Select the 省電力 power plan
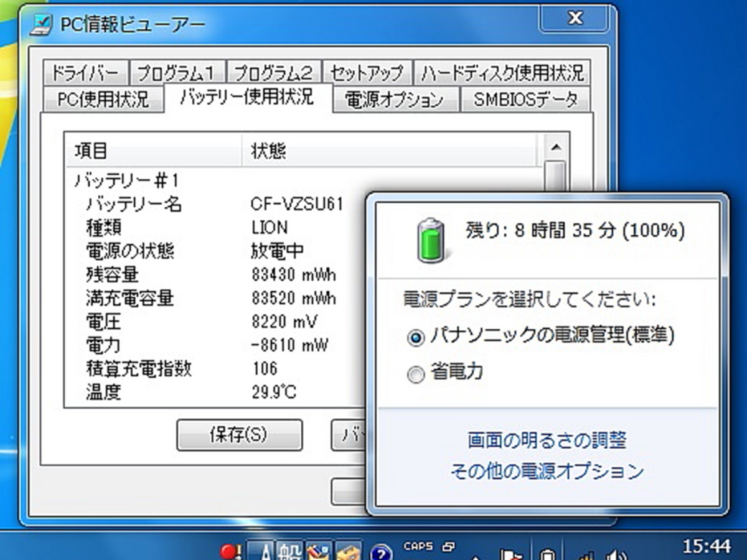The height and width of the screenshot is (560, 747). pos(445,373)
